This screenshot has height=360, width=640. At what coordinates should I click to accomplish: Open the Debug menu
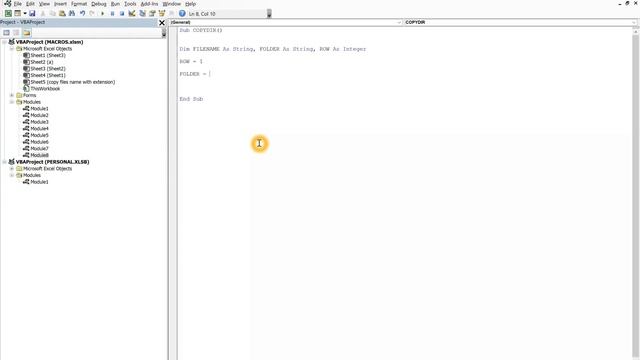[x=98, y=4]
